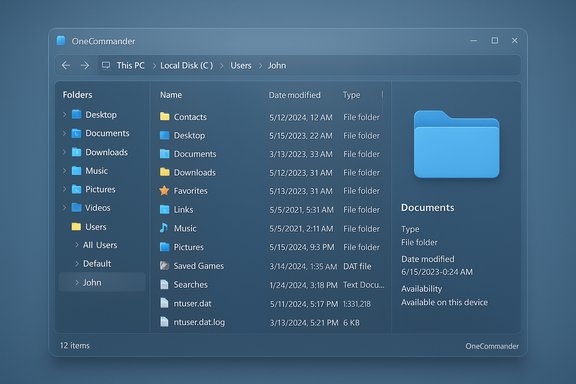Expand the Desktop tree node
The width and height of the screenshot is (576, 384).
(64, 115)
